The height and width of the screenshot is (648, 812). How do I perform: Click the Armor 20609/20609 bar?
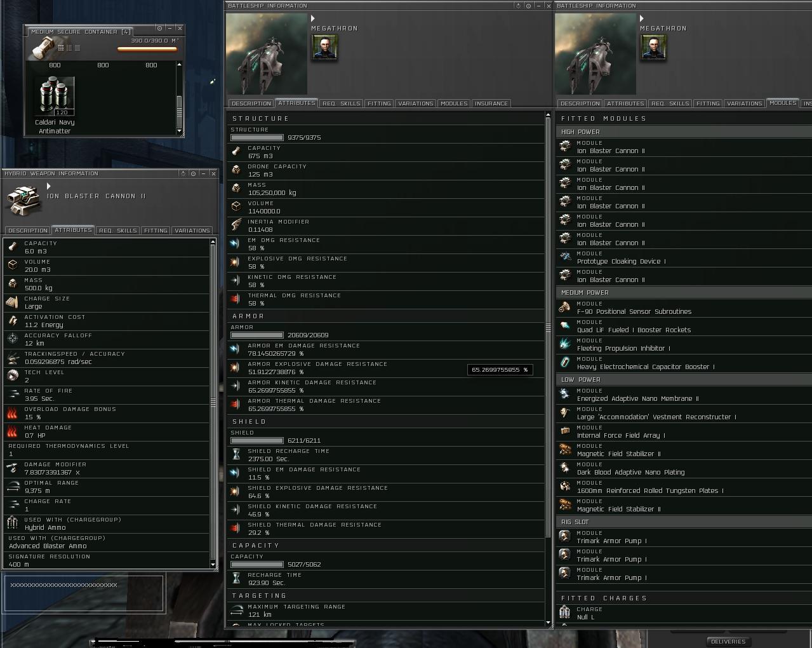(x=257, y=335)
